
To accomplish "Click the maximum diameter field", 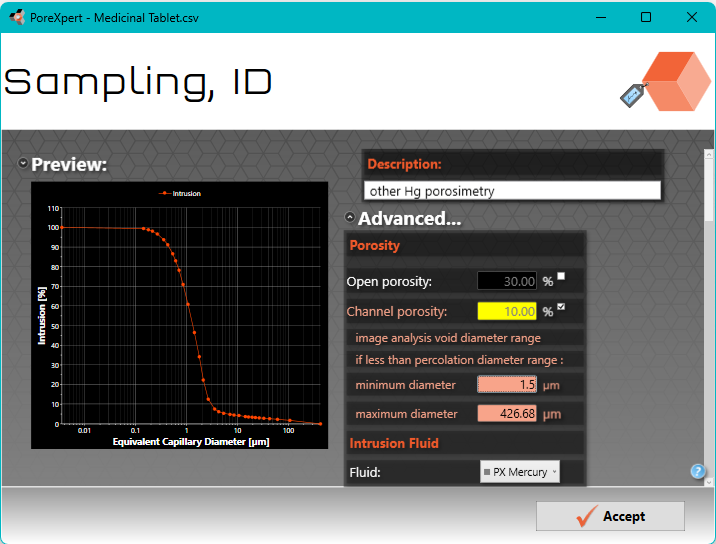I will tap(507, 413).
